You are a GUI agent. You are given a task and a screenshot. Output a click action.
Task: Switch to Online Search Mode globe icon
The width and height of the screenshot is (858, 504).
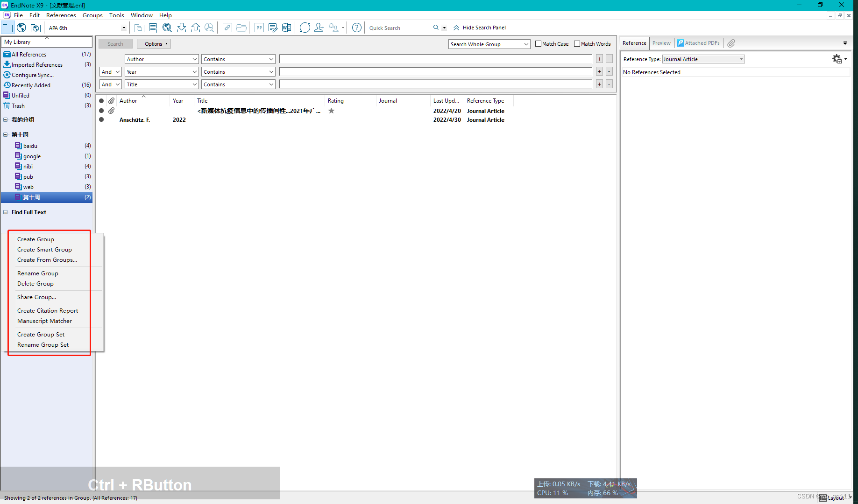tap(21, 28)
